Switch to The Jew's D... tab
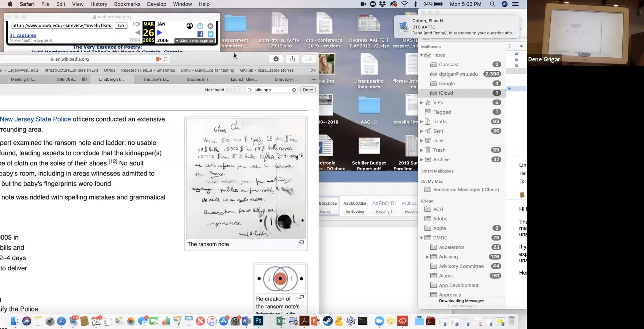 click(x=156, y=79)
